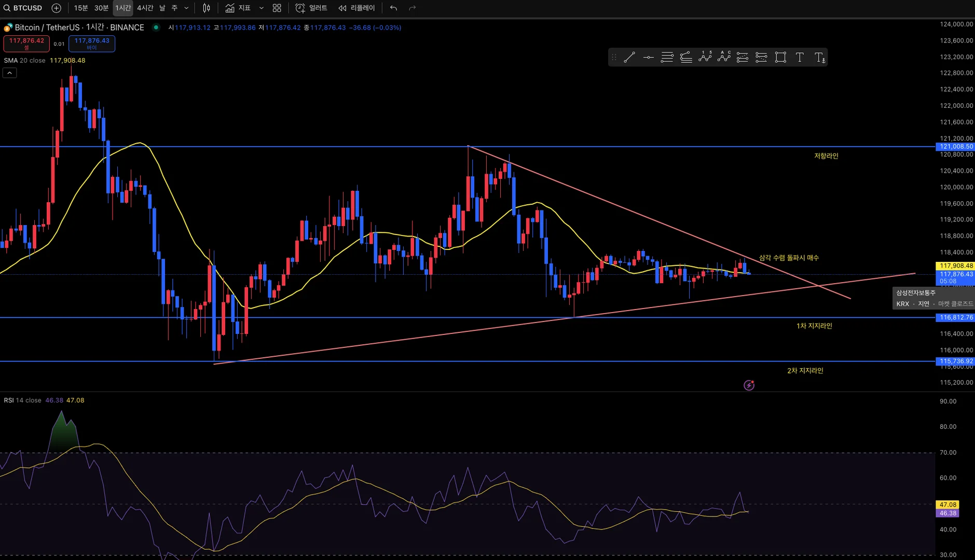
Task: Switch to 15분 timeframe
Action: click(81, 8)
